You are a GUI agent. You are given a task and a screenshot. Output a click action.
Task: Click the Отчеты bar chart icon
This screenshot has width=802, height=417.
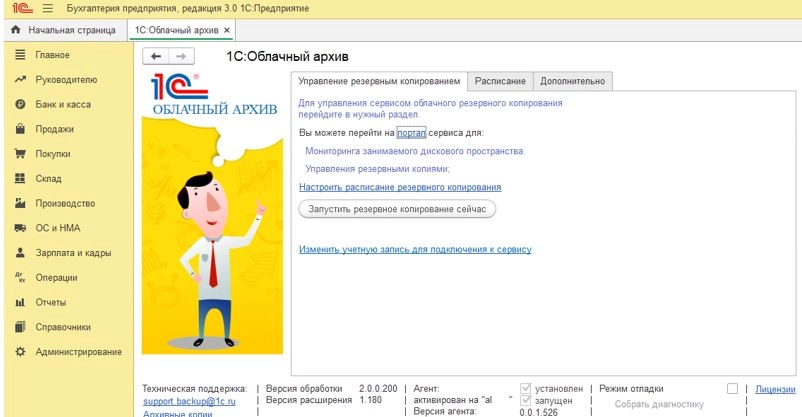[x=20, y=302]
